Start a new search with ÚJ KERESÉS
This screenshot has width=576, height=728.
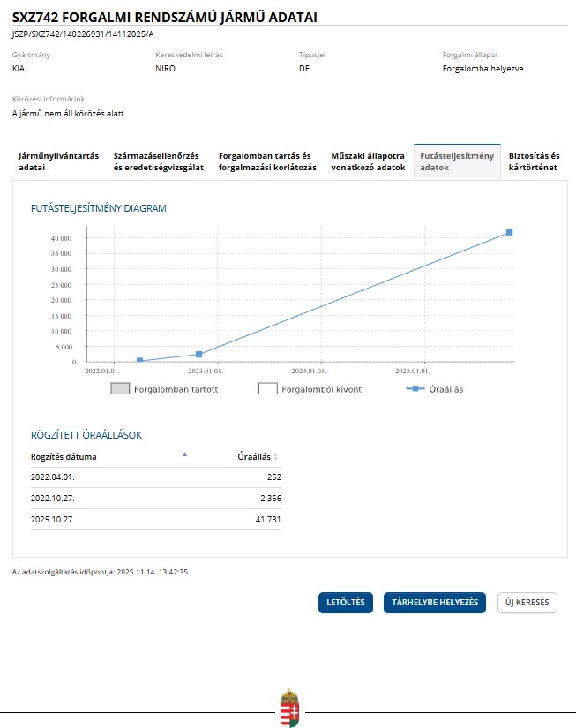coord(527,603)
